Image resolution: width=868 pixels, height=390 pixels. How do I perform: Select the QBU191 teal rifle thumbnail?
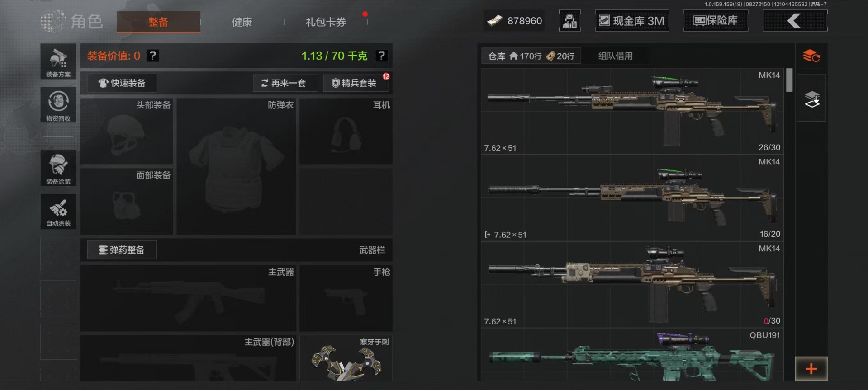632,355
